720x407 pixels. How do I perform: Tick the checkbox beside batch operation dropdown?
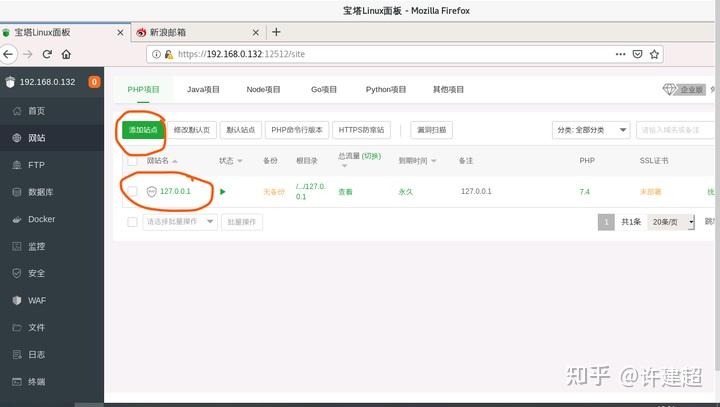tap(132, 222)
